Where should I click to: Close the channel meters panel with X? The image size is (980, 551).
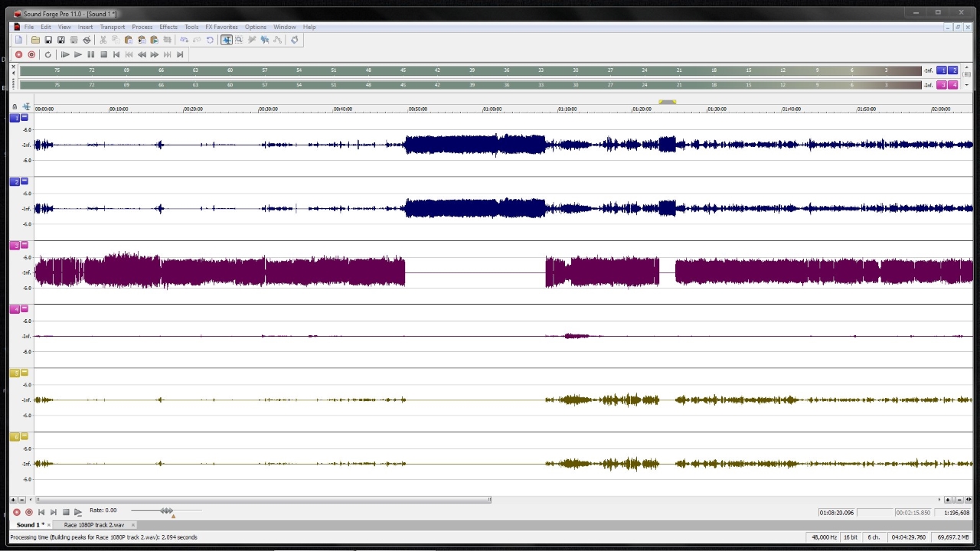pos(13,67)
